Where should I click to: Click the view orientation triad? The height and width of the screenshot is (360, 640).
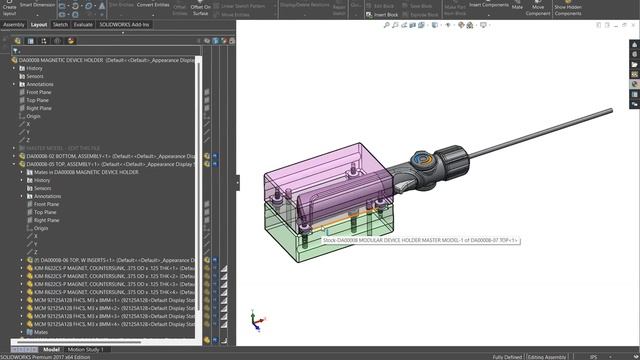[257, 320]
